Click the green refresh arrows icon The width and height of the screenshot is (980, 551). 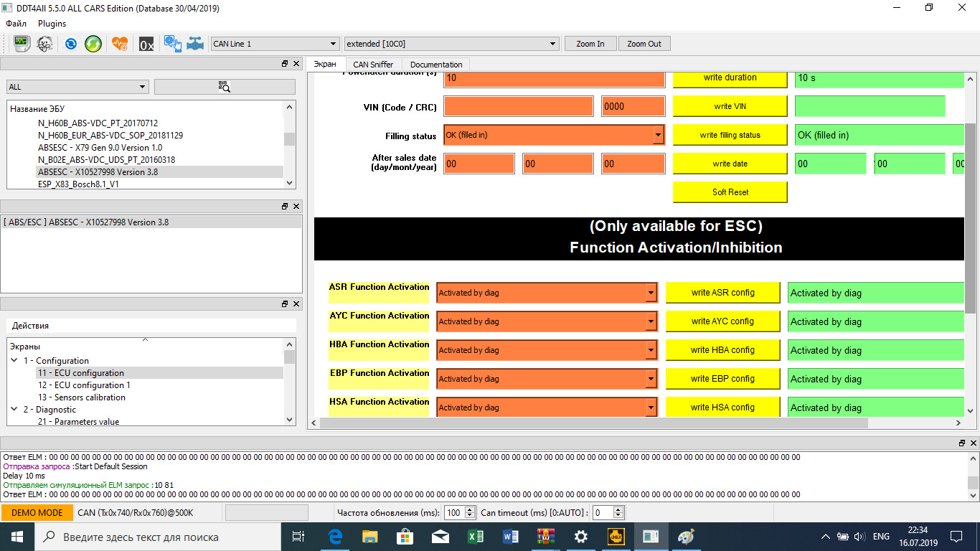[x=93, y=44]
